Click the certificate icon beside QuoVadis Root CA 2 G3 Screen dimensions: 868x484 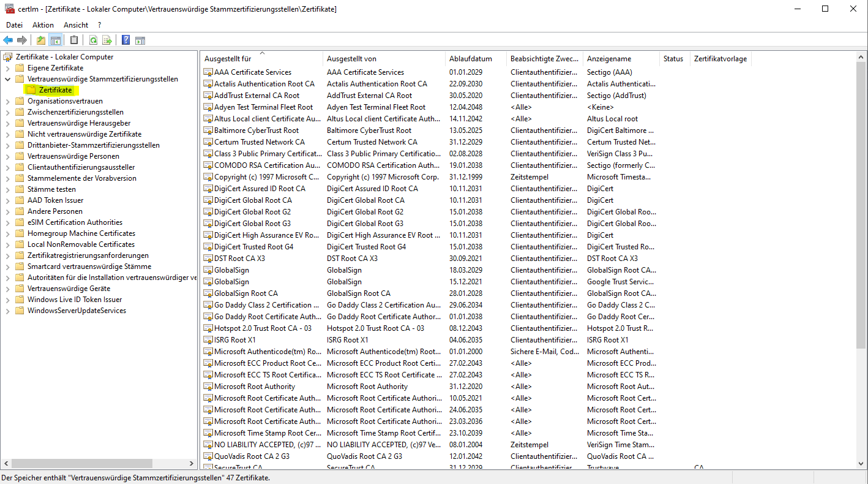tap(208, 456)
